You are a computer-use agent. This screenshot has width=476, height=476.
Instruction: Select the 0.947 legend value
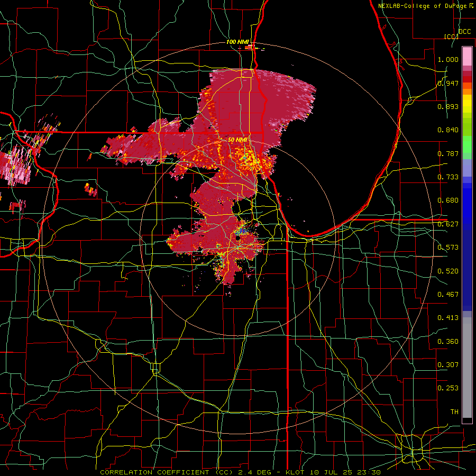point(448,83)
